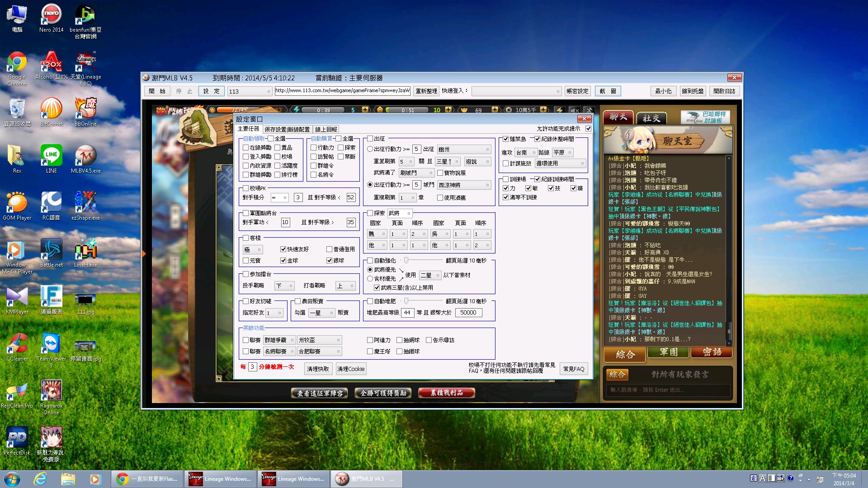Open File Explorer from the taskbar
The image size is (868, 488).
(68, 479)
